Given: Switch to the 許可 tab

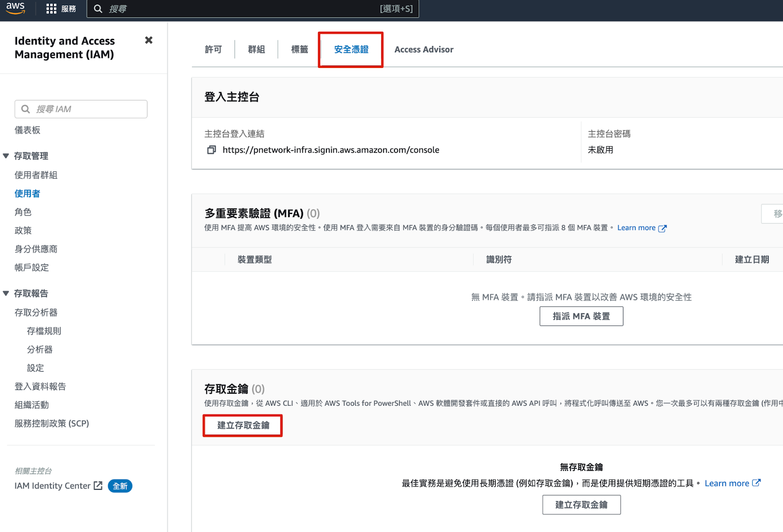Looking at the screenshot, I should pyautogui.click(x=213, y=49).
